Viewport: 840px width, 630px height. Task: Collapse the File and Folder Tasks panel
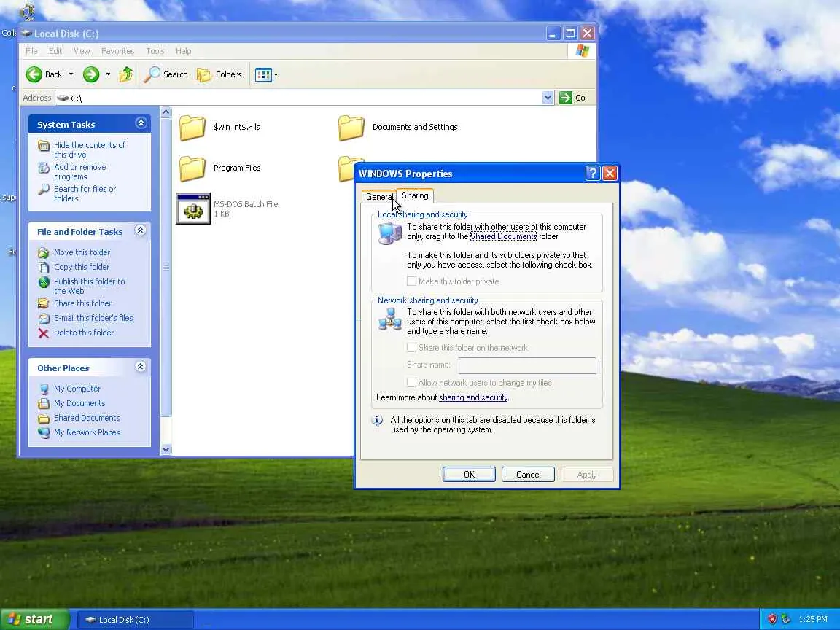coord(140,230)
